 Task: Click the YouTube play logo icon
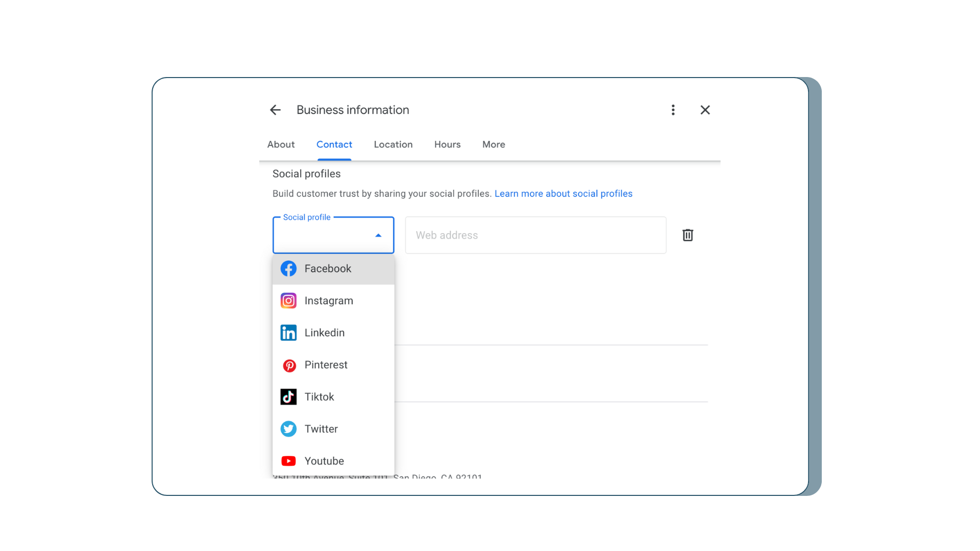(x=288, y=461)
